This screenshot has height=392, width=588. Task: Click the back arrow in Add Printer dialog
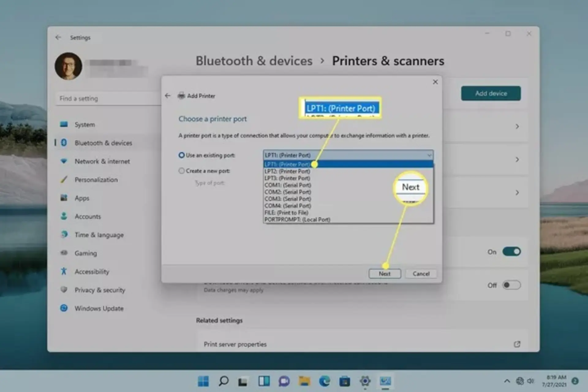point(168,96)
